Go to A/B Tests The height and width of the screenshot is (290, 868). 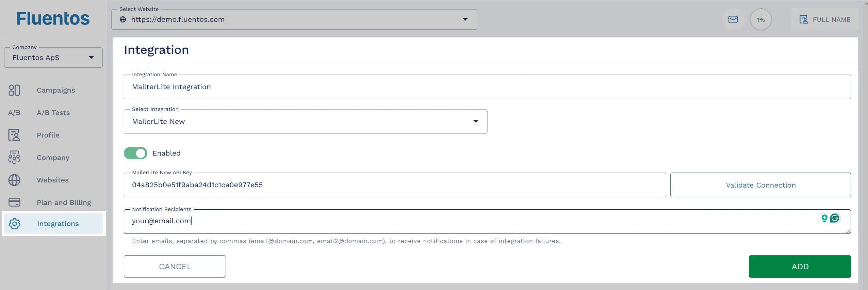(53, 113)
